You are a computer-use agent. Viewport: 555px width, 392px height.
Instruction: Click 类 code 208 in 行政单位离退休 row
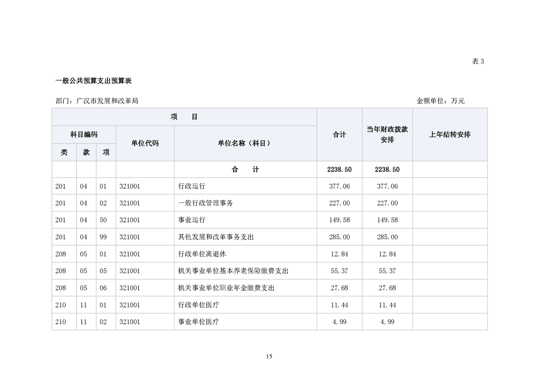pos(60,254)
